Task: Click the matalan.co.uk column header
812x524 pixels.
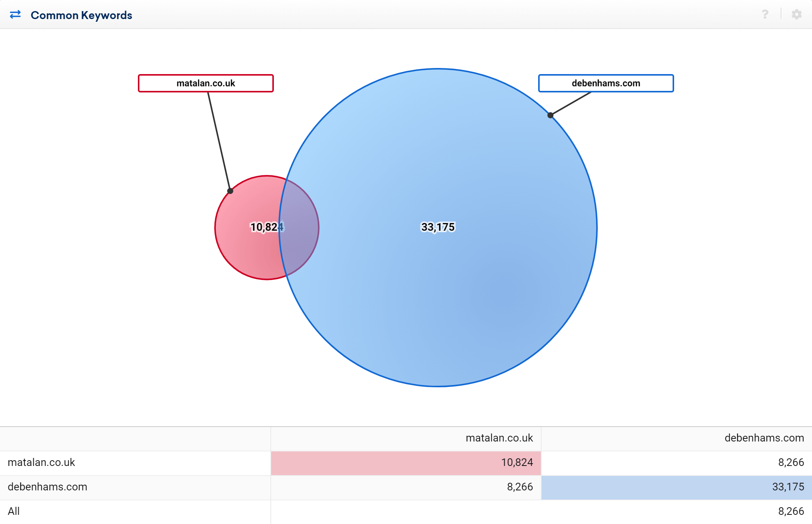Action: (499, 438)
